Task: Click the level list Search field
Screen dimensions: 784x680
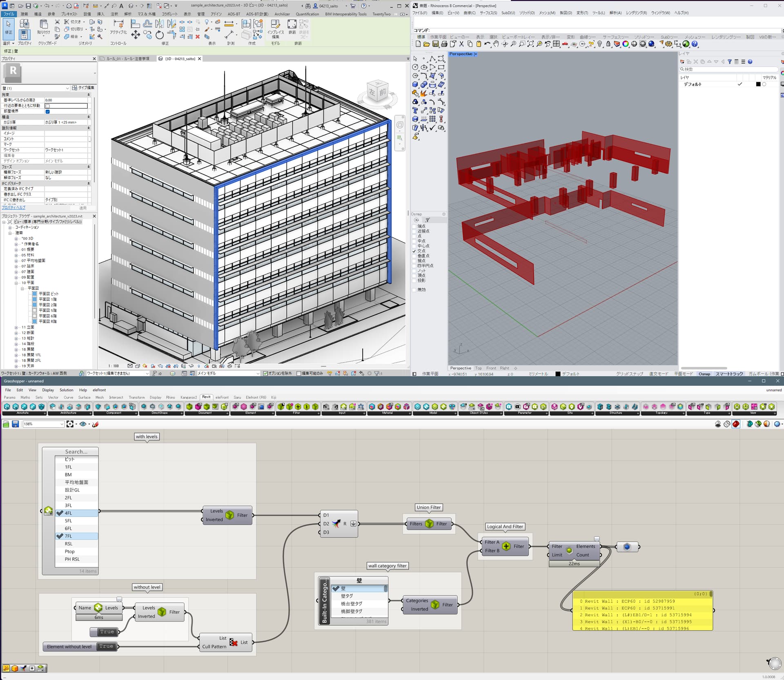Action: [x=76, y=451]
